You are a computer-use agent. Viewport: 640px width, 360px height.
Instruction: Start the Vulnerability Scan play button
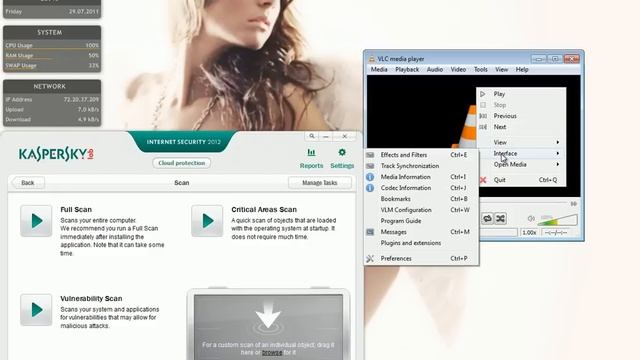(x=36, y=310)
